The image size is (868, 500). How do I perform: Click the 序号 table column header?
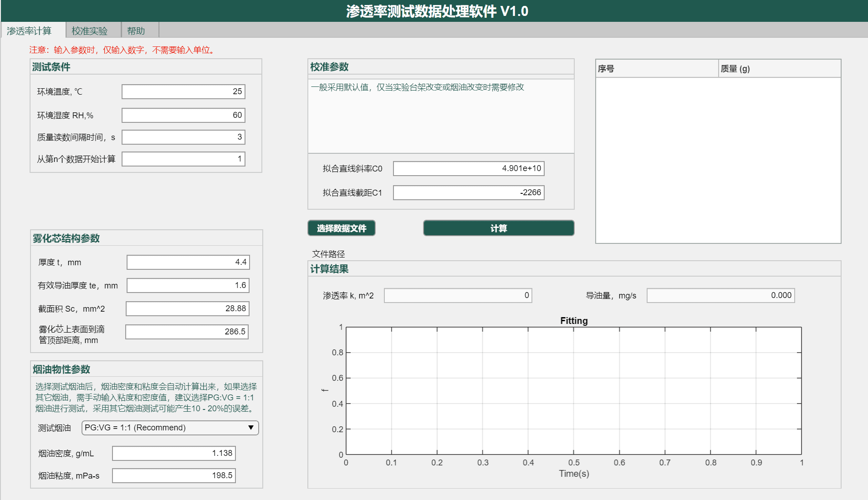point(657,69)
